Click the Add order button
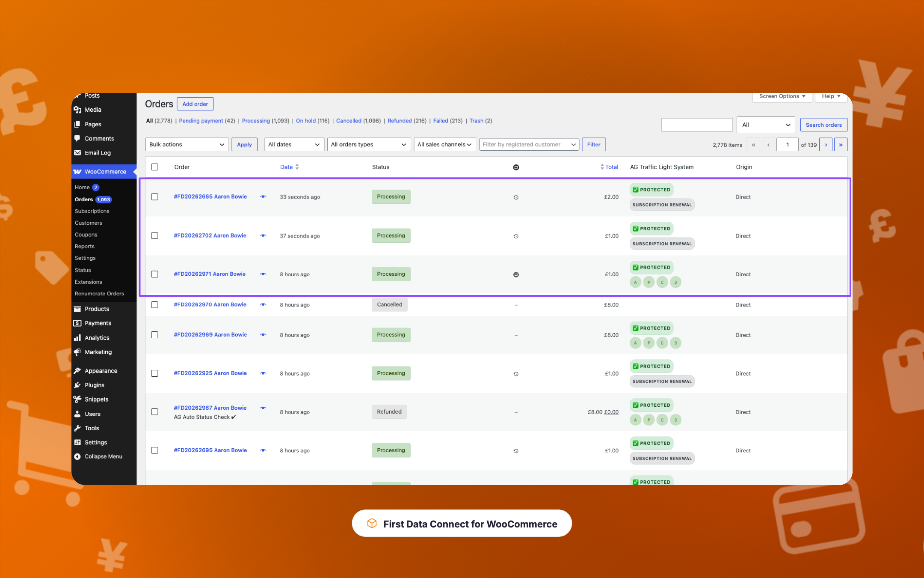 click(195, 104)
